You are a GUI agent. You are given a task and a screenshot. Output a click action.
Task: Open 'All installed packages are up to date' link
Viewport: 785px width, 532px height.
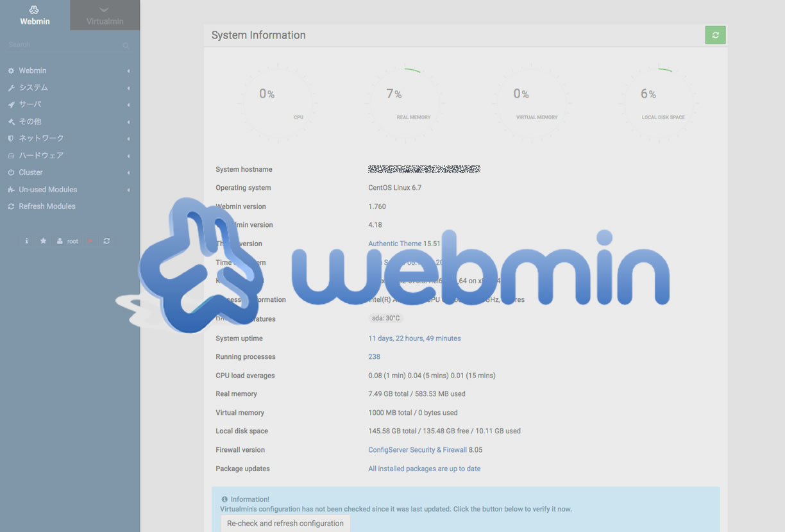point(424,469)
